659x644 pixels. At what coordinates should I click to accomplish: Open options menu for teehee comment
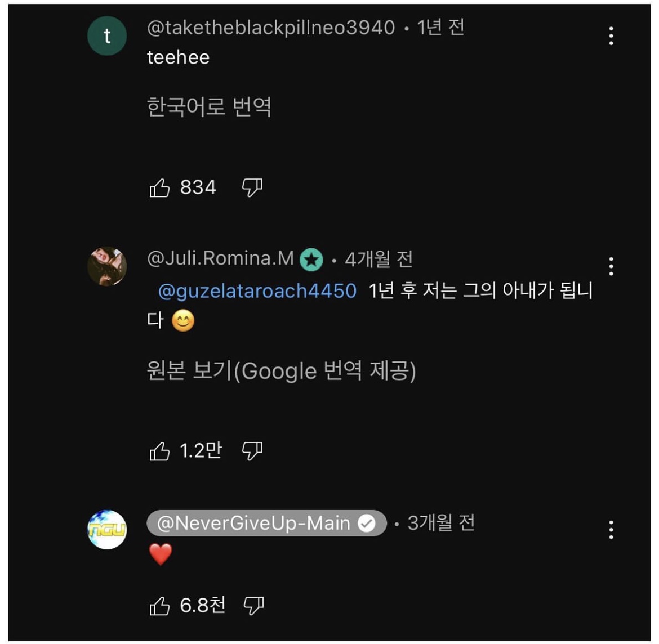[x=611, y=36]
